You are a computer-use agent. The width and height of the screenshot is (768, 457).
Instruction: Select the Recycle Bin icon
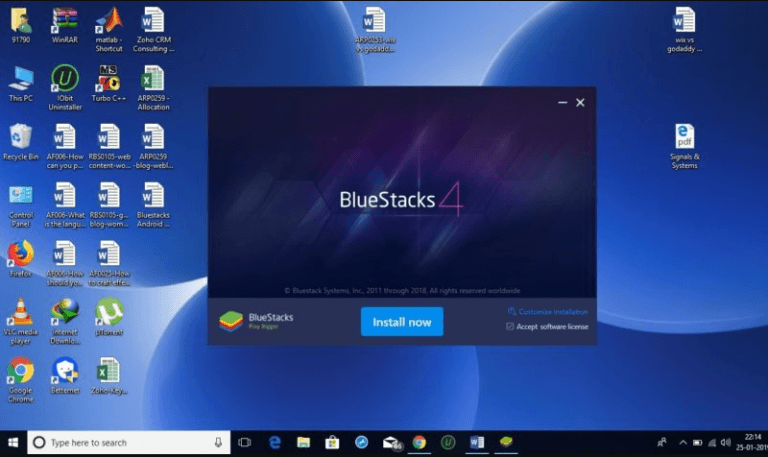[x=20, y=138]
